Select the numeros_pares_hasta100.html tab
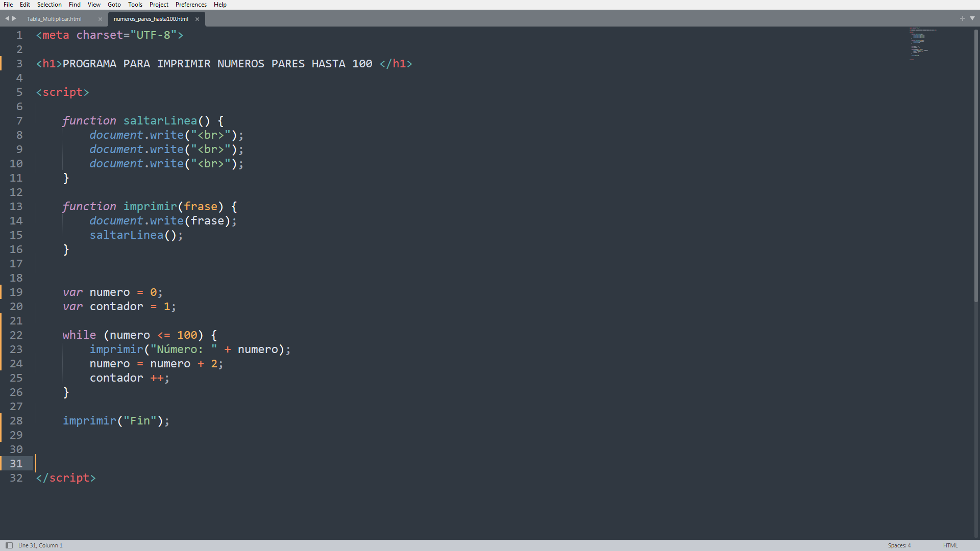 (x=151, y=19)
